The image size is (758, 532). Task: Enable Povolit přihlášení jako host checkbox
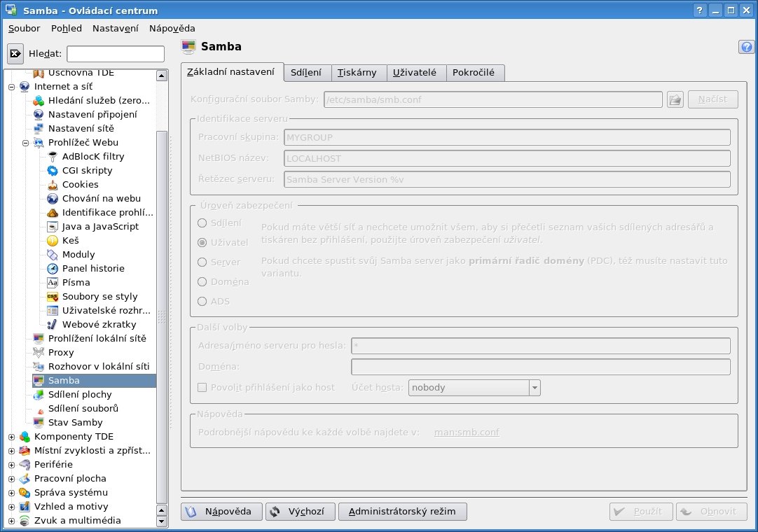point(202,388)
